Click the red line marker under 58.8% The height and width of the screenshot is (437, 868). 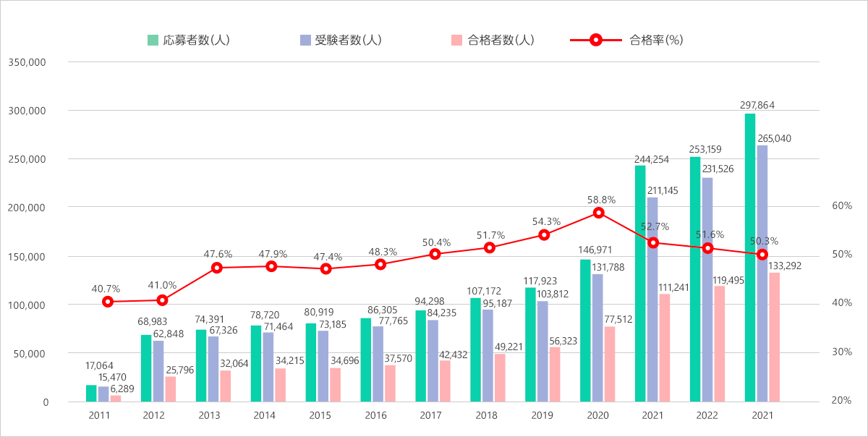(x=598, y=213)
